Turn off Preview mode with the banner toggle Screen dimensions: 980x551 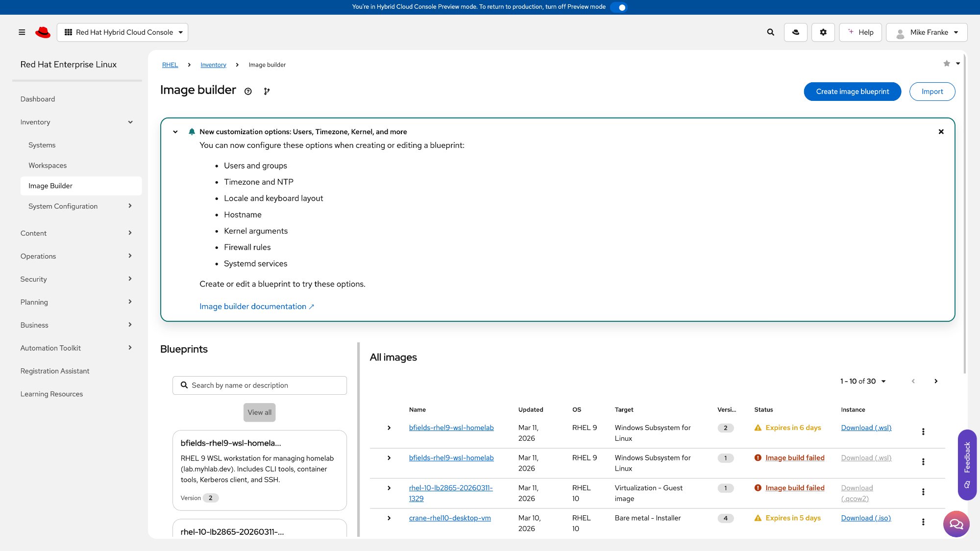coord(620,7)
